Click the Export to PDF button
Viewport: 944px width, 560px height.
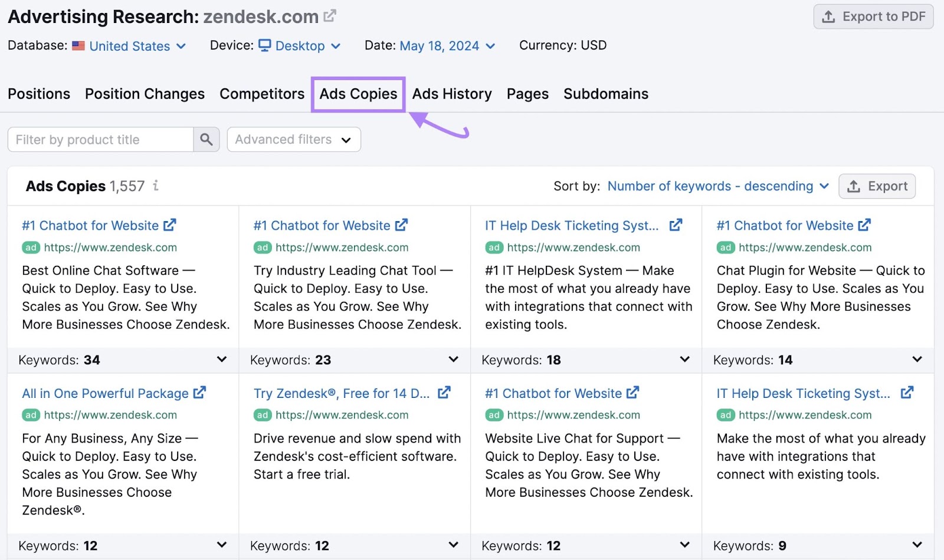(873, 17)
